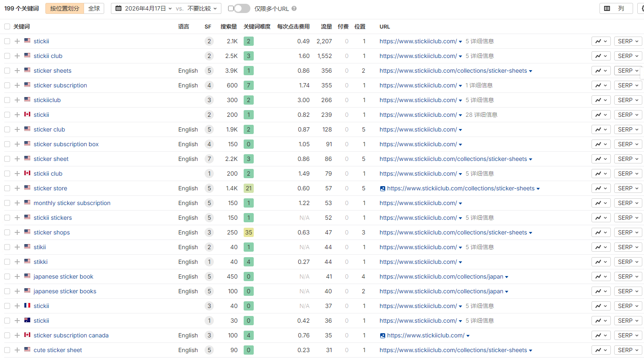The height and width of the screenshot is (358, 644).
Task: Open SERP dropdown for japanese sticker book row
Action: coord(628,276)
